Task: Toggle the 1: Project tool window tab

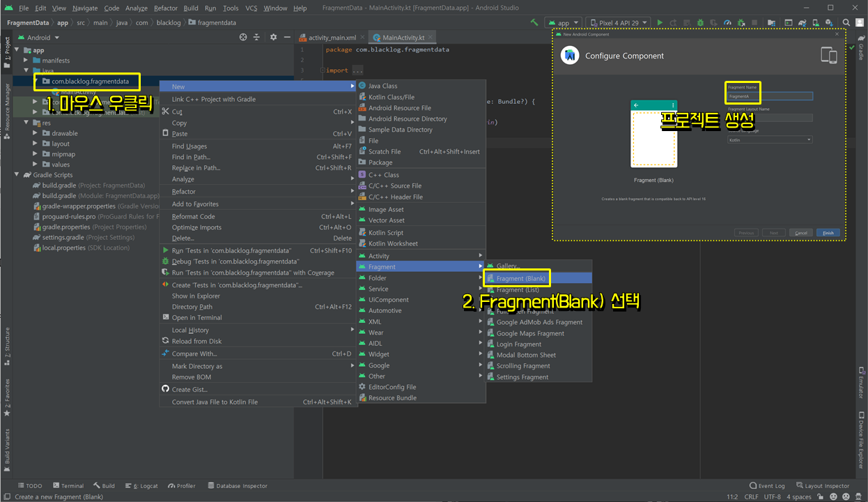Action: pos(6,54)
